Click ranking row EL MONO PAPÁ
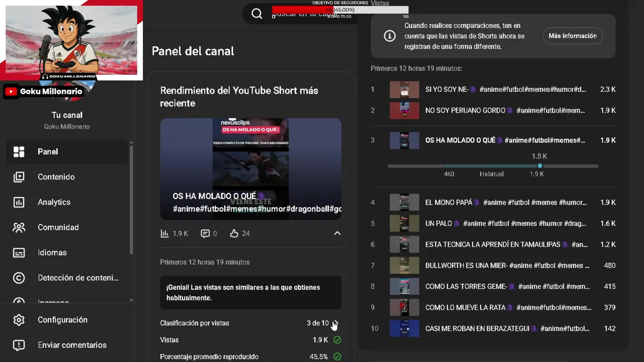 click(x=493, y=203)
